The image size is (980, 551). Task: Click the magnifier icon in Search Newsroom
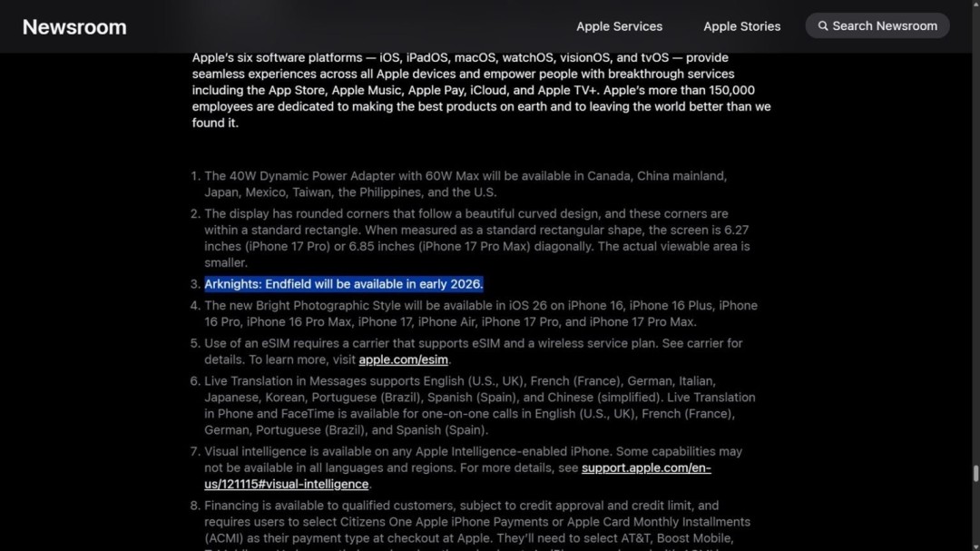[823, 26]
